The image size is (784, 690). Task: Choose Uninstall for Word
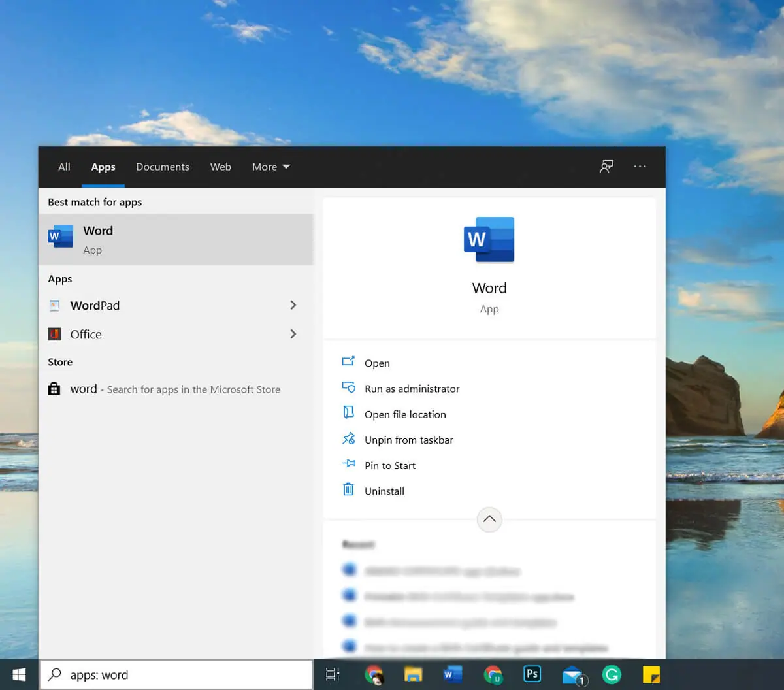pos(384,491)
